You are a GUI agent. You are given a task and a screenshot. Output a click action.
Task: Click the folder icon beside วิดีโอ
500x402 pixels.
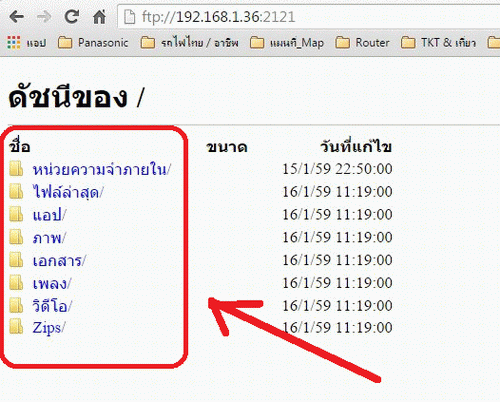16,305
